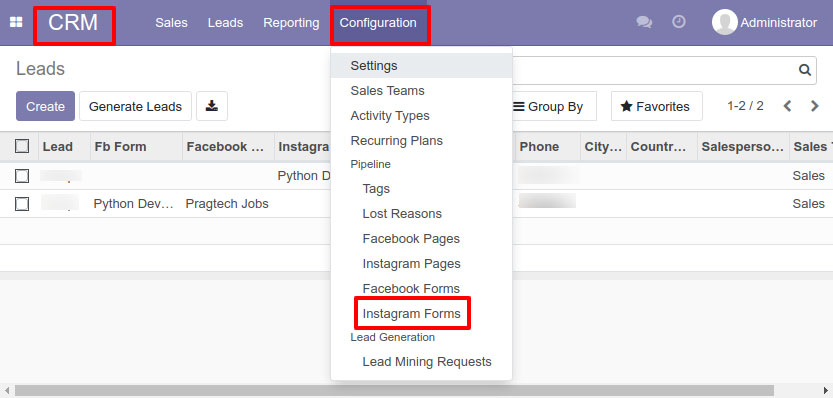
Task: Open Instagram Pages menu entry
Action: [421, 264]
